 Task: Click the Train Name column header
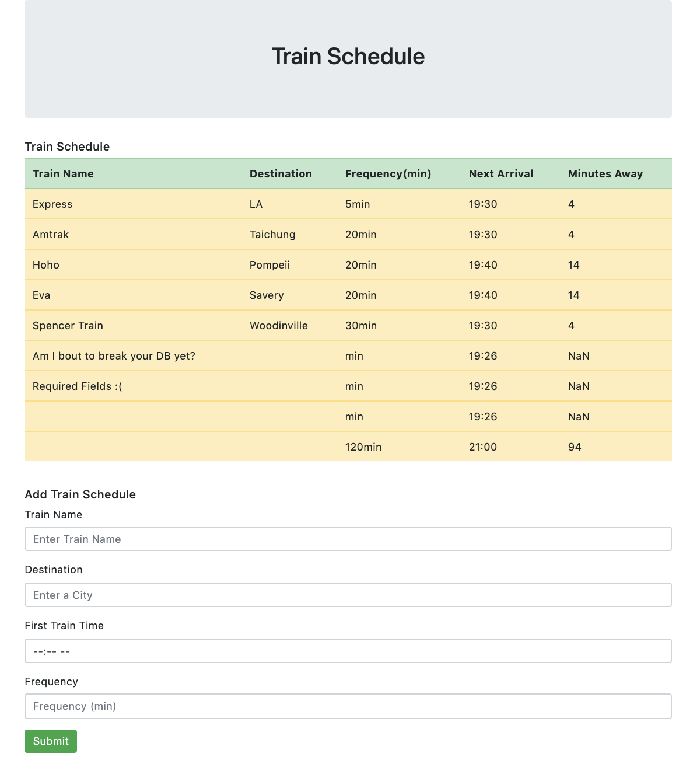(x=63, y=173)
